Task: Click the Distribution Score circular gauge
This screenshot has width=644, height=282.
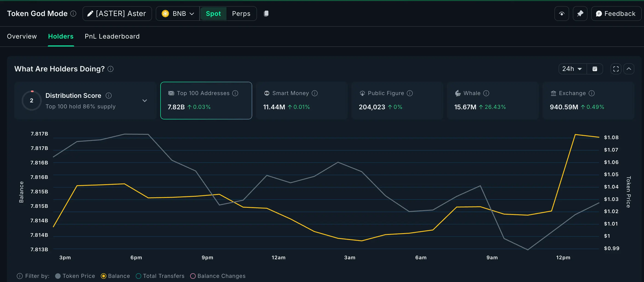Action: coord(31,101)
